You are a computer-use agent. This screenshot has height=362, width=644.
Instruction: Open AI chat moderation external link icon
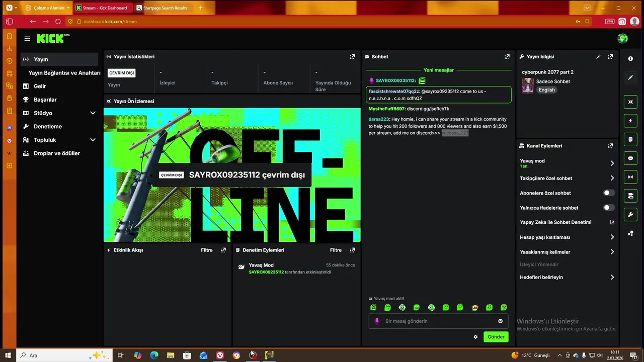pyautogui.click(x=612, y=222)
